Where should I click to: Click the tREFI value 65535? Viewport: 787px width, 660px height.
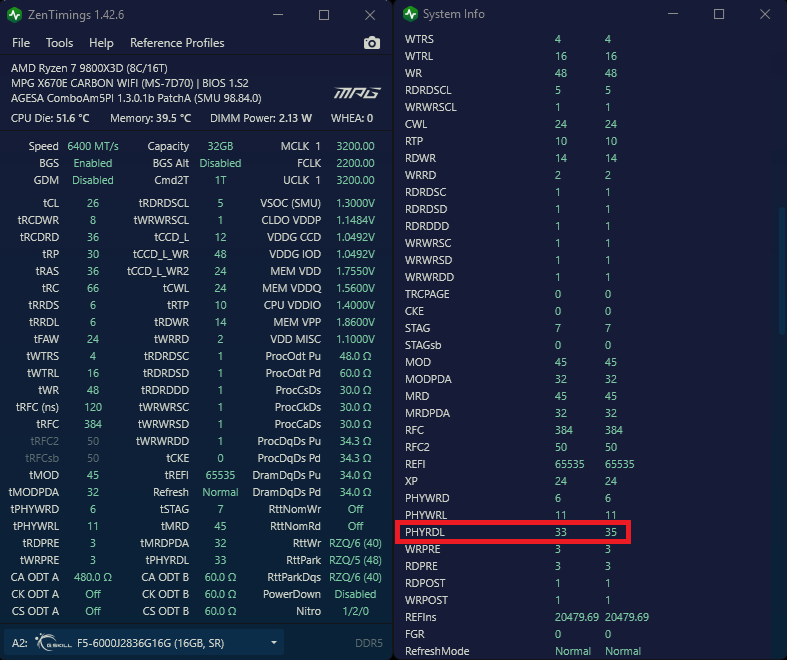[220, 475]
